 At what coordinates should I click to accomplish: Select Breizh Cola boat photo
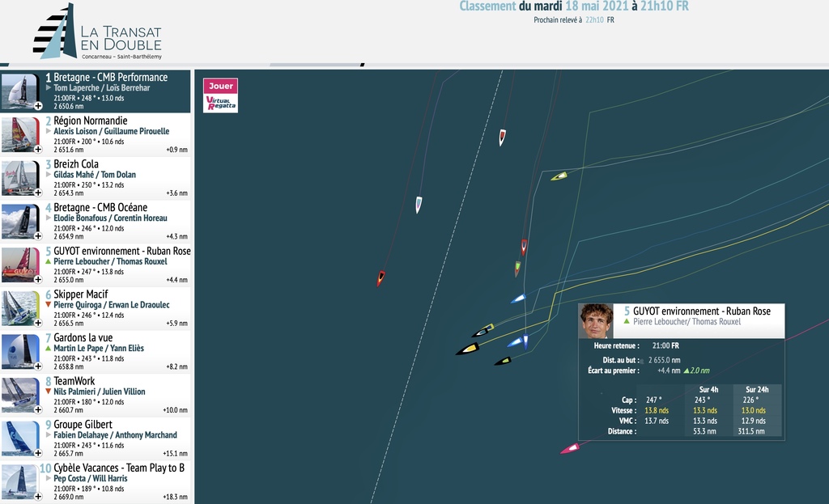20,177
